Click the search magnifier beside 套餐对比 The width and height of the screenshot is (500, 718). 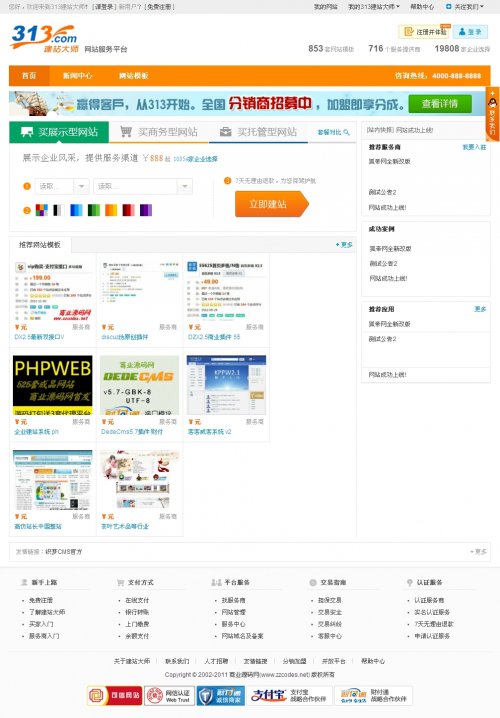coord(347,132)
